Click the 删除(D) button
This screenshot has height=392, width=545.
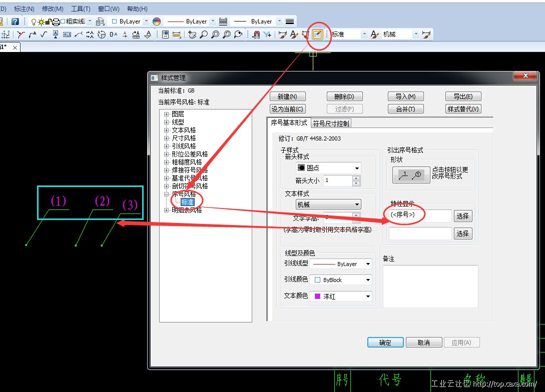click(344, 96)
